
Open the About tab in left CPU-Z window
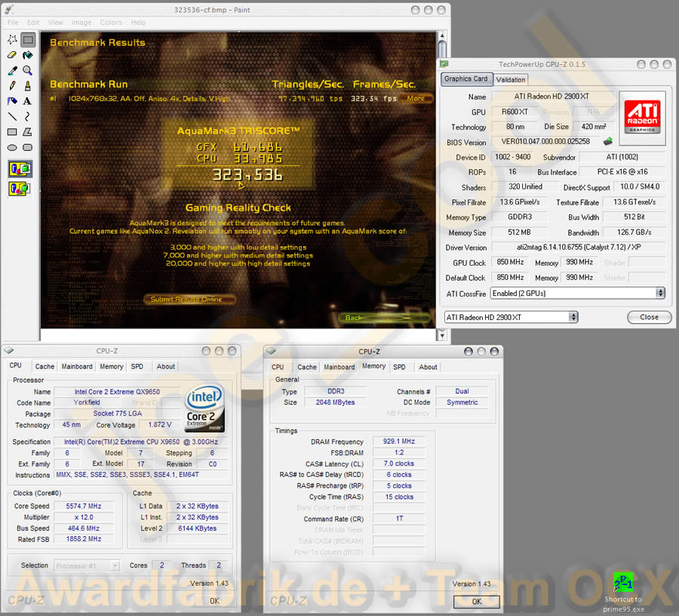coord(166,366)
